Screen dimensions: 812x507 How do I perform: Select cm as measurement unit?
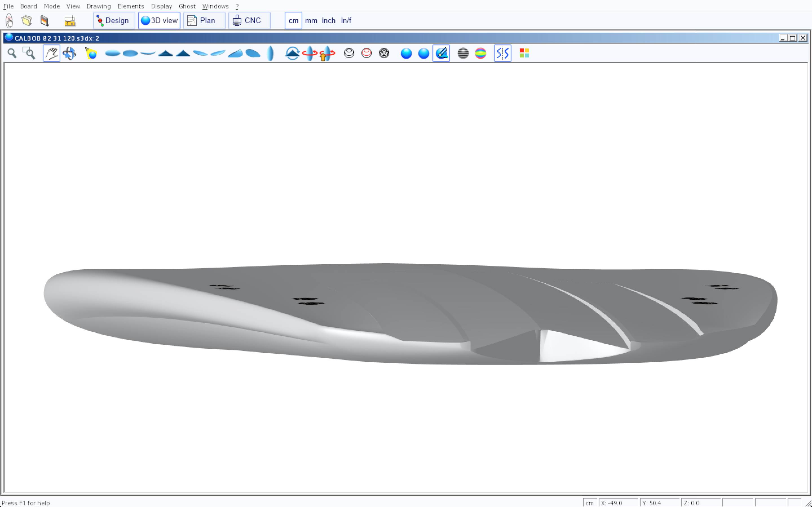click(x=293, y=21)
